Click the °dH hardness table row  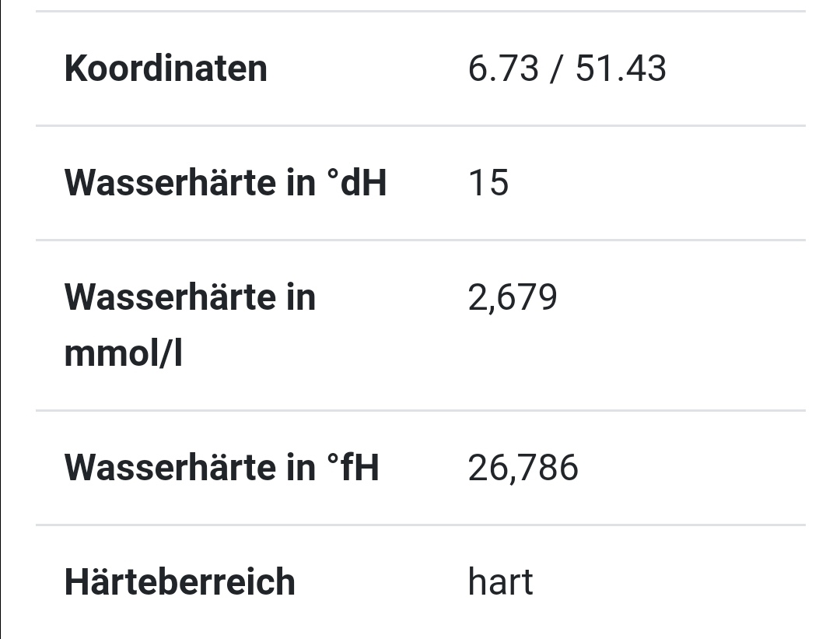(421, 183)
